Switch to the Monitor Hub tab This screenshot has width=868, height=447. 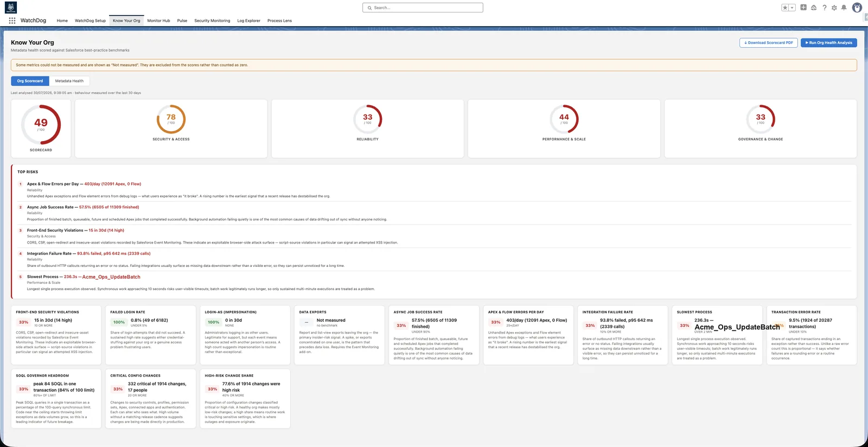[158, 21]
